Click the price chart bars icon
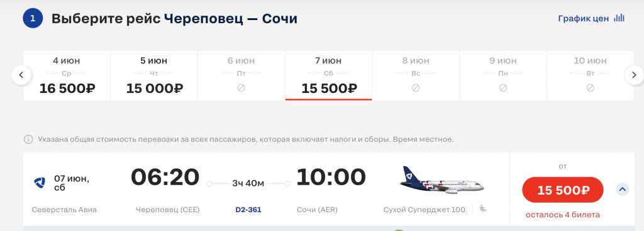Screen dimensions: 644x231 click(x=619, y=18)
